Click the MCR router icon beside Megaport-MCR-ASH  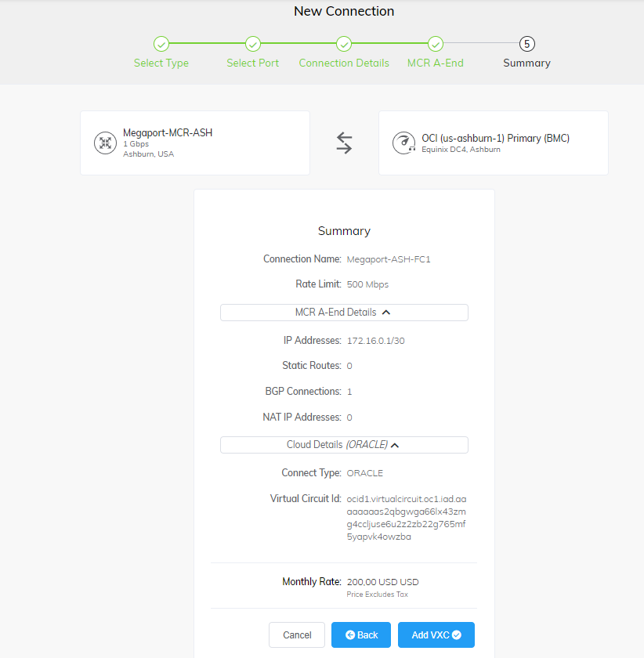click(x=105, y=143)
